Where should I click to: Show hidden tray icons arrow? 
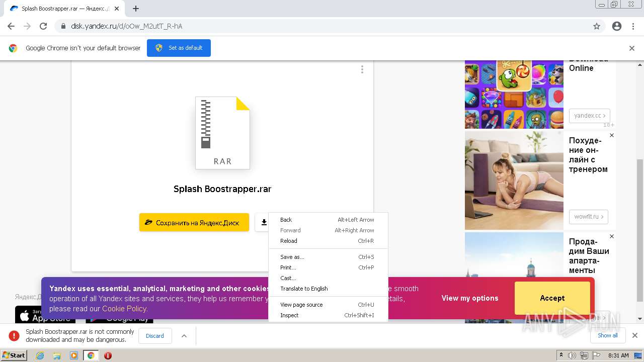coord(561,355)
